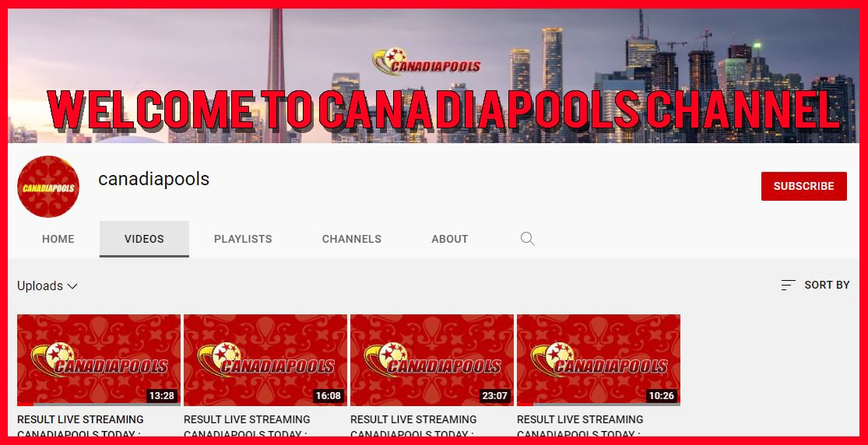Open the Sort By menu

(x=815, y=286)
